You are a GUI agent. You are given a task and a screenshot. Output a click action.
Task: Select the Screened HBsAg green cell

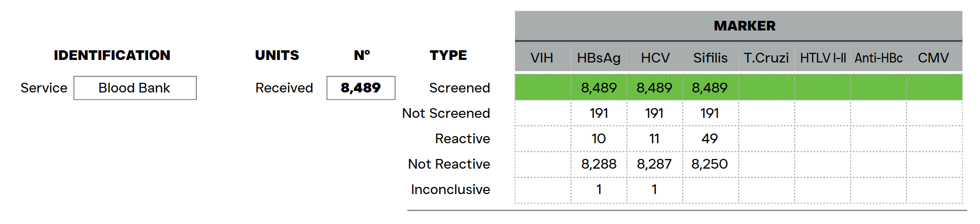599,88
